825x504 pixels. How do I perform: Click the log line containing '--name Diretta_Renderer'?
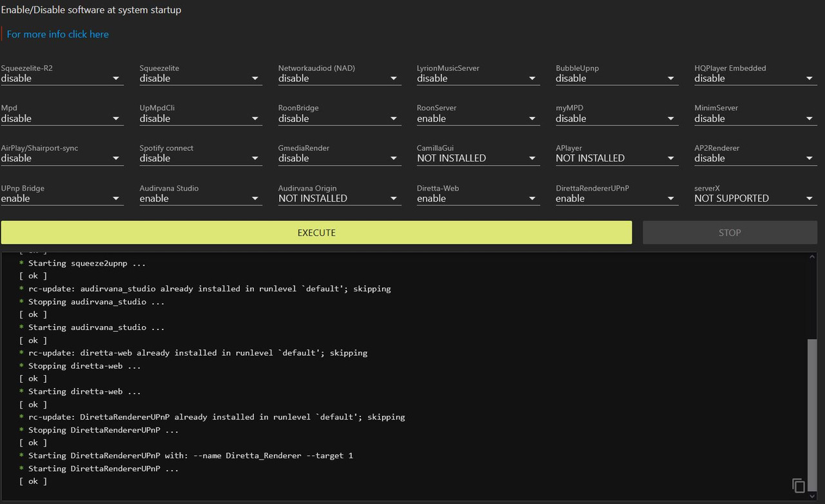186,456
